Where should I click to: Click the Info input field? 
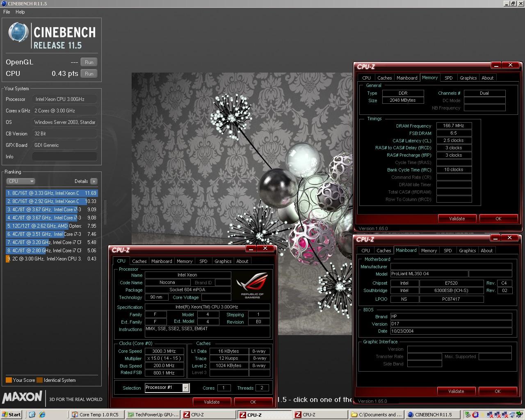tap(65, 157)
